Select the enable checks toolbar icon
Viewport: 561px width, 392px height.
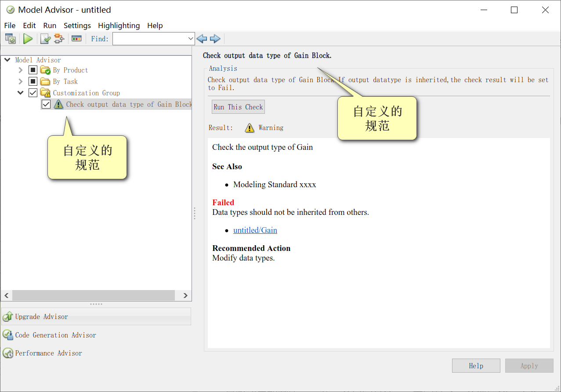[45, 39]
